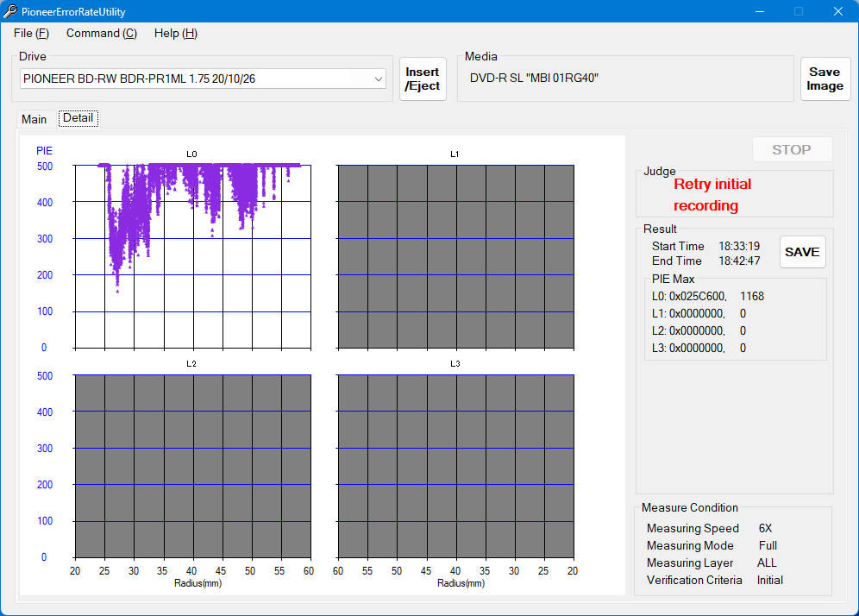Click the empty L2 layer graph

(x=192, y=466)
